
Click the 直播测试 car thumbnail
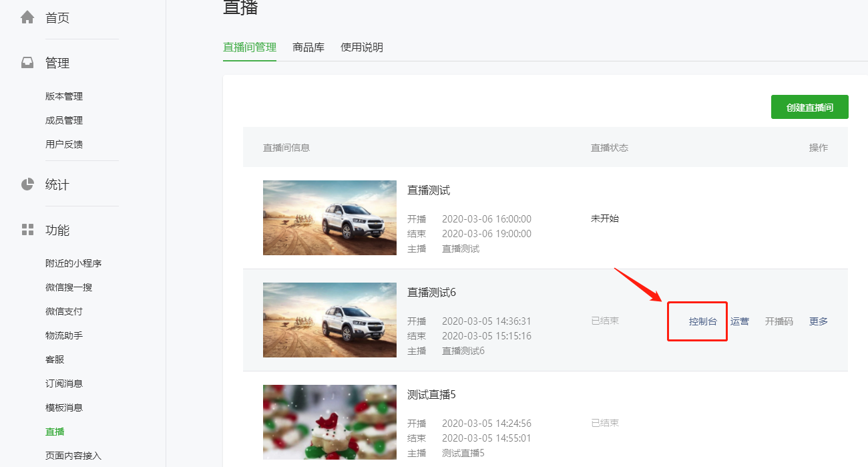coord(330,218)
